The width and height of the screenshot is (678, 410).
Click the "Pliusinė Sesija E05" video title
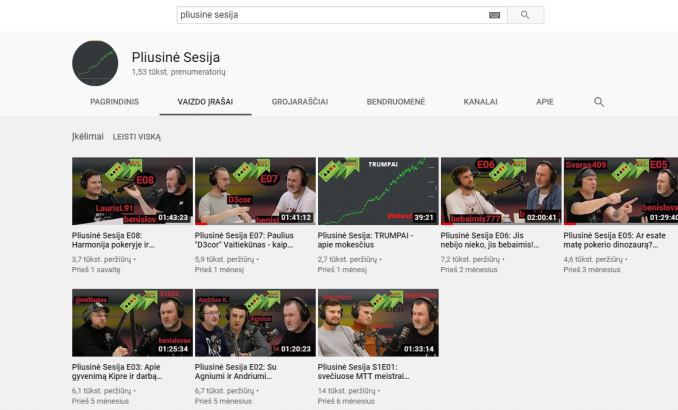point(620,240)
